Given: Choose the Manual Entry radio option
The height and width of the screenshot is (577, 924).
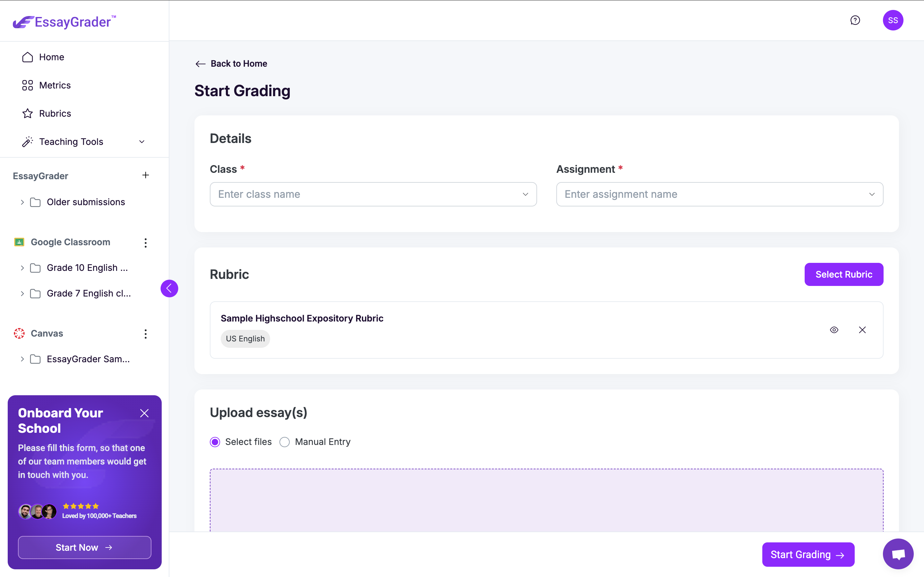Looking at the screenshot, I should coord(285,442).
